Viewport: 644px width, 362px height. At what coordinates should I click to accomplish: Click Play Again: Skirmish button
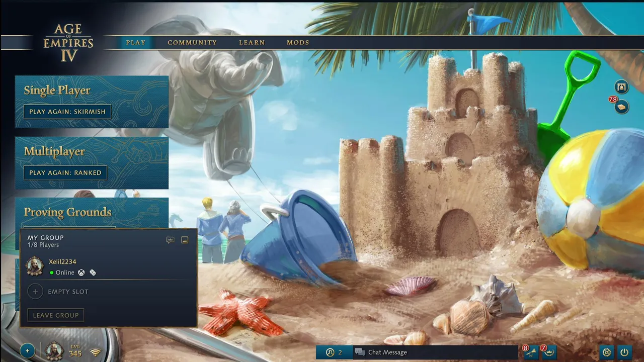point(67,112)
